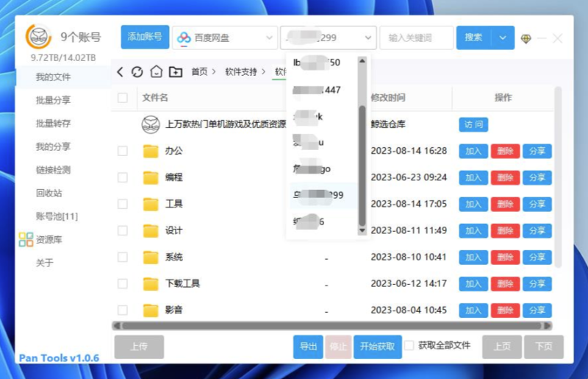
Task: Click the 导出 button
Action: (x=308, y=347)
